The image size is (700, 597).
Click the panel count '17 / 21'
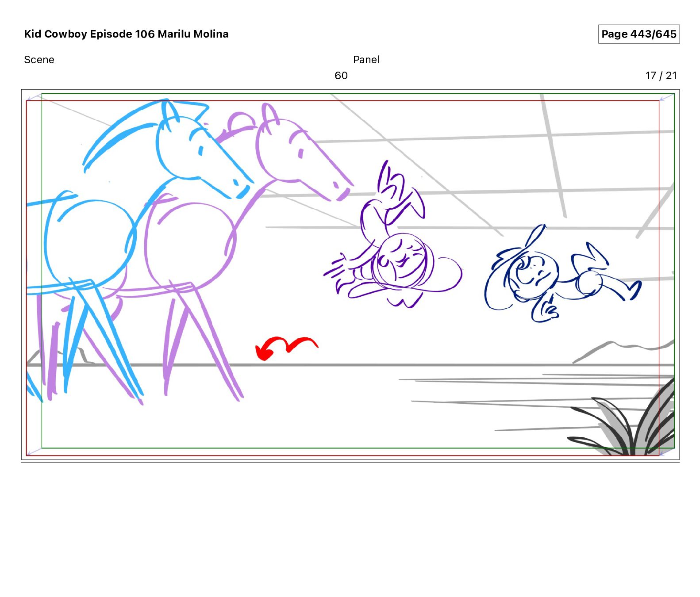(661, 76)
